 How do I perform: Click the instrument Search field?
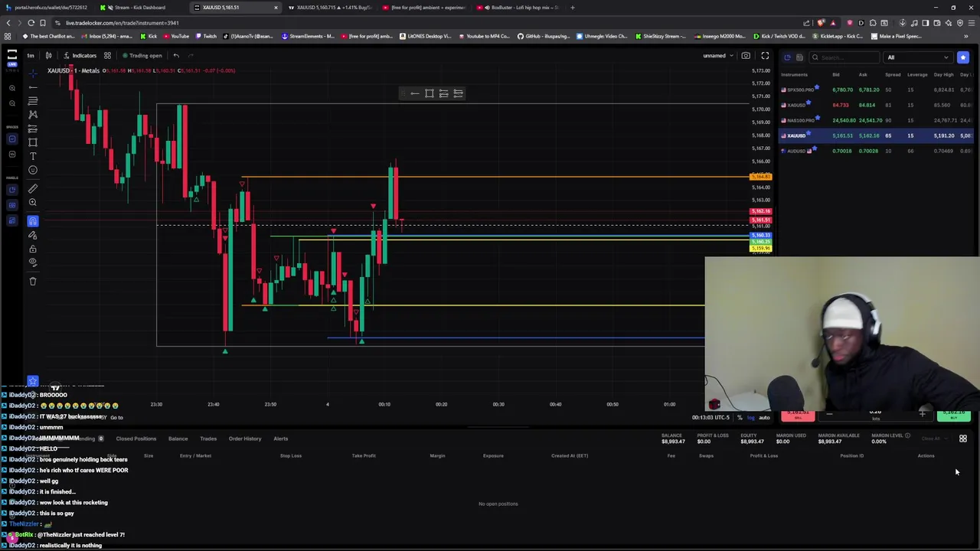844,57
